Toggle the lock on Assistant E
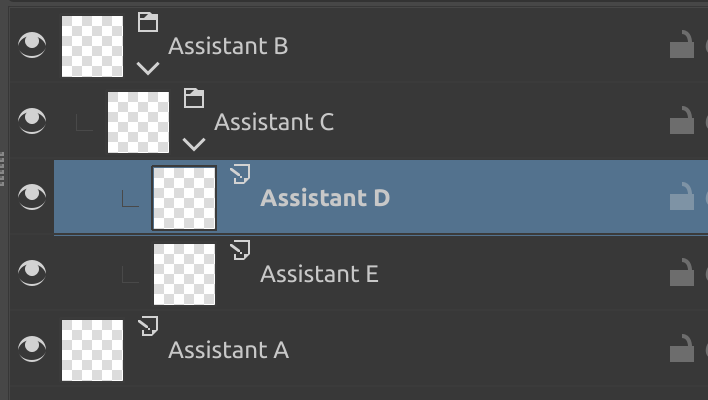This screenshot has width=708, height=400. coord(681,272)
